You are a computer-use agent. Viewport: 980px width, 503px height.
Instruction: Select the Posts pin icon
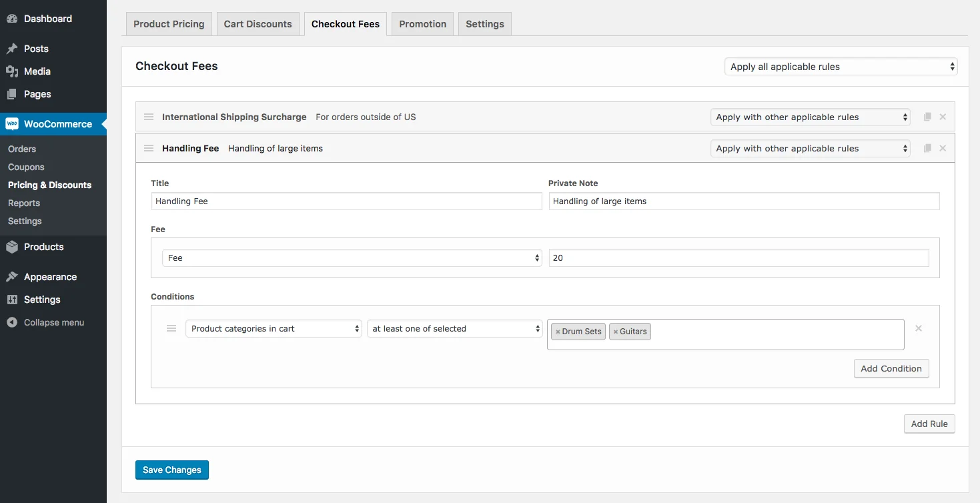coord(13,48)
